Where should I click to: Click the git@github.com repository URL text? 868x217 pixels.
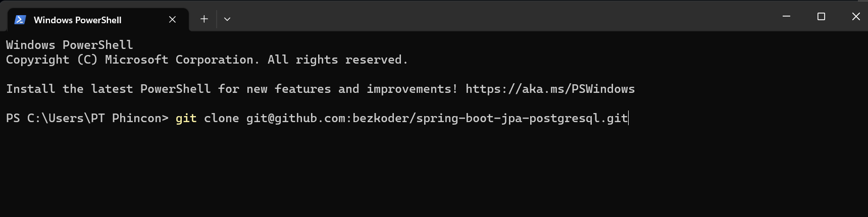pyautogui.click(x=437, y=119)
